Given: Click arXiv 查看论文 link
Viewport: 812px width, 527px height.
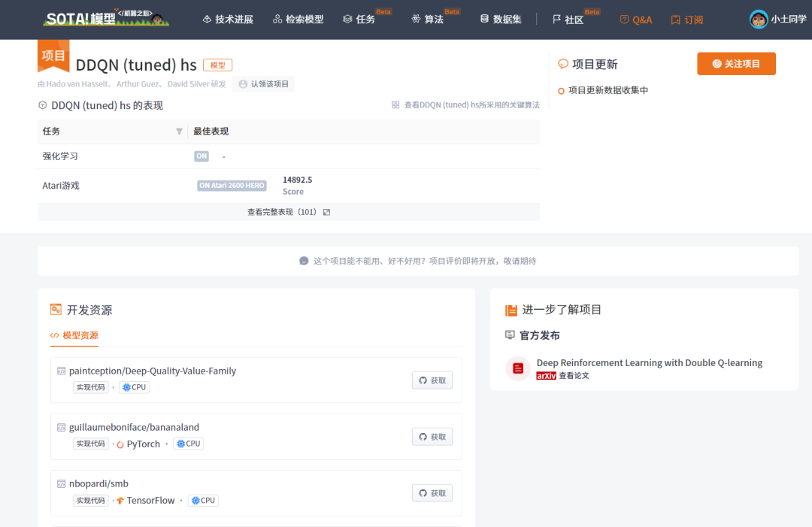Looking at the screenshot, I should [562, 376].
